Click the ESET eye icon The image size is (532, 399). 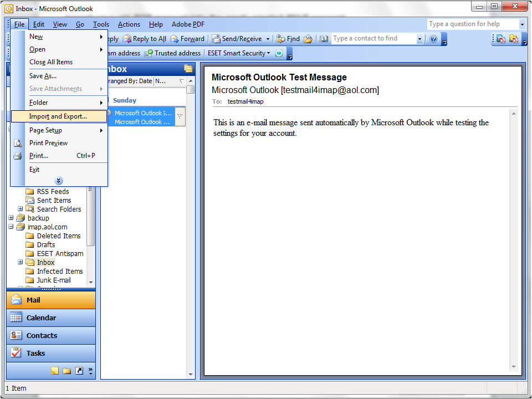click(279, 53)
